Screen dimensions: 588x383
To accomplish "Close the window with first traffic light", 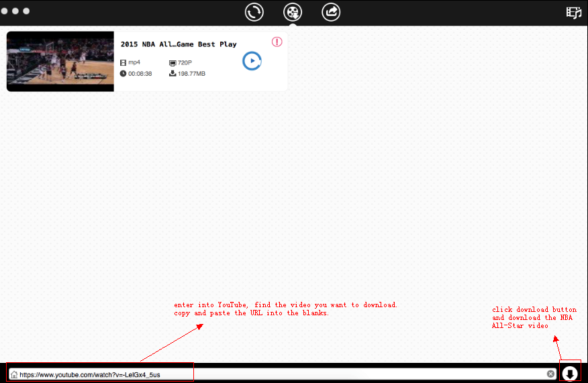I will click(x=5, y=11).
